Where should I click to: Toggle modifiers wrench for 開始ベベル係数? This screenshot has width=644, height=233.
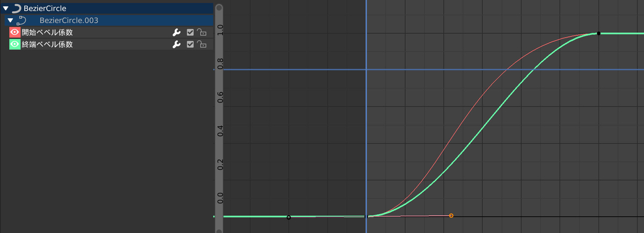coord(176,32)
